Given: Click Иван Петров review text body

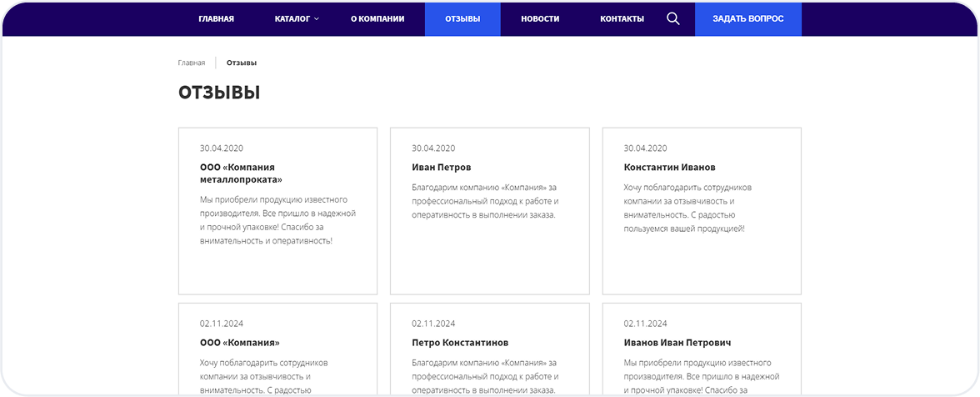Looking at the screenshot, I should [484, 201].
